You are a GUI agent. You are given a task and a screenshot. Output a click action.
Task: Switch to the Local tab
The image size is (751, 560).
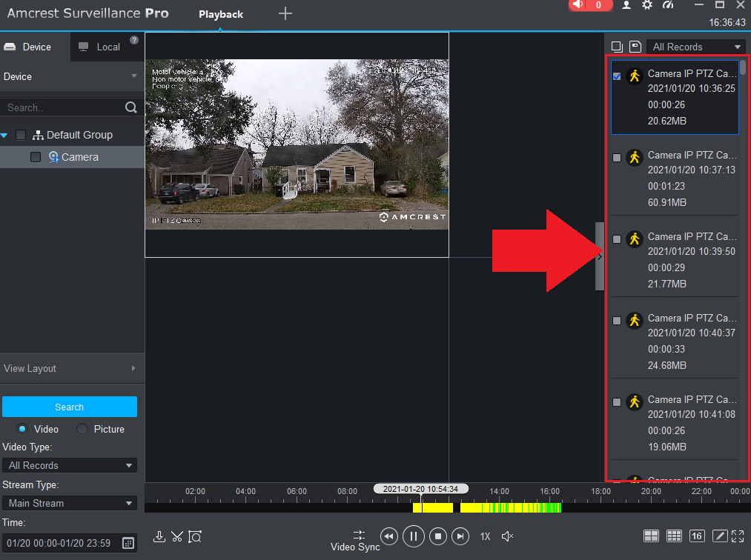point(107,46)
